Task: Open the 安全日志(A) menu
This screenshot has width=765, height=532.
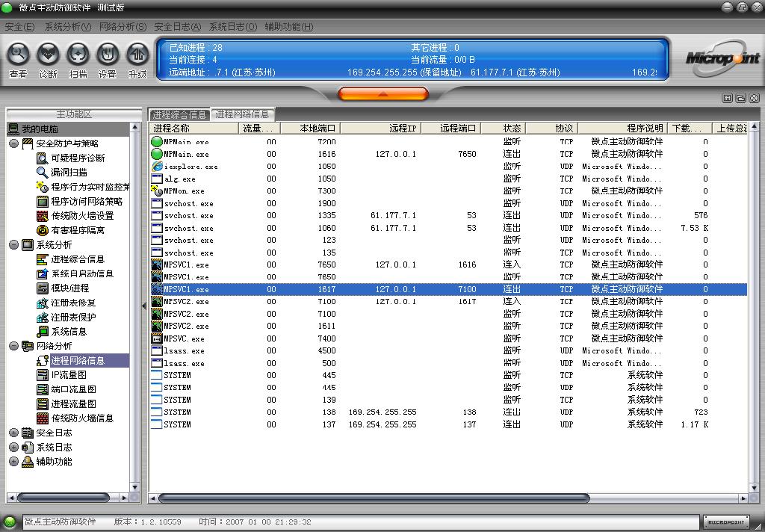Action: coord(178,27)
